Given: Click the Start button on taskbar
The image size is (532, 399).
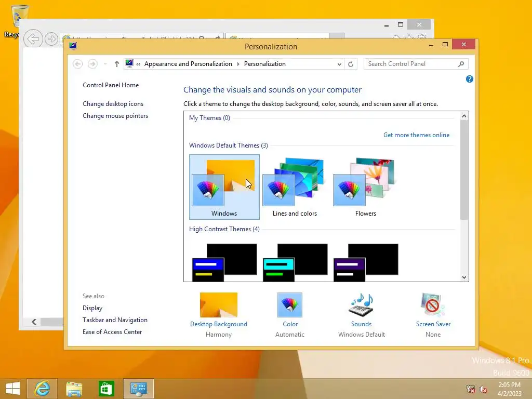Looking at the screenshot, I should click(13, 389).
